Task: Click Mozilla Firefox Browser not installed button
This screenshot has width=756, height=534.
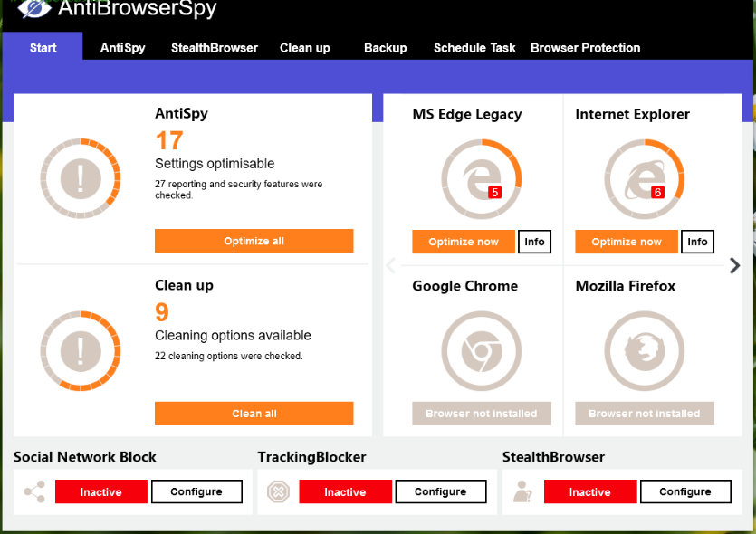Action: [x=644, y=414]
